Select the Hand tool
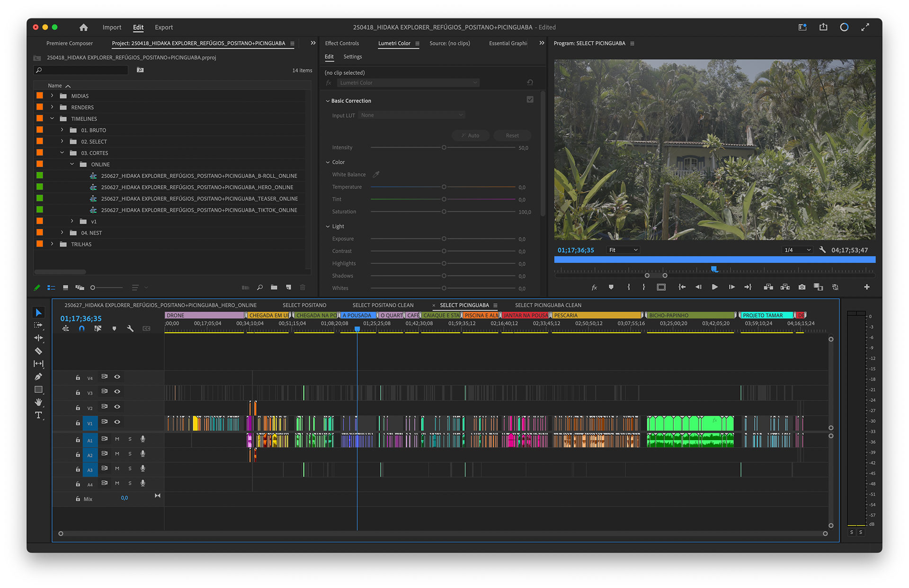 coord(38,402)
